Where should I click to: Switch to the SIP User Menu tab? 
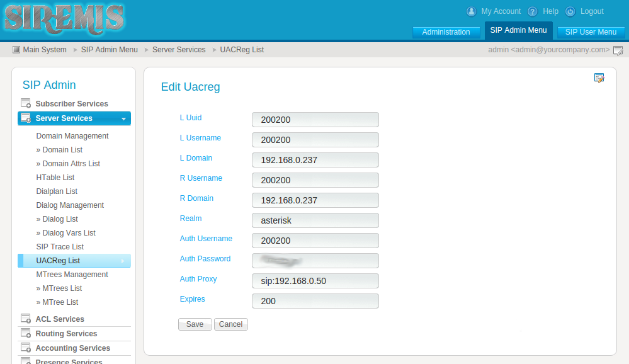pos(591,32)
